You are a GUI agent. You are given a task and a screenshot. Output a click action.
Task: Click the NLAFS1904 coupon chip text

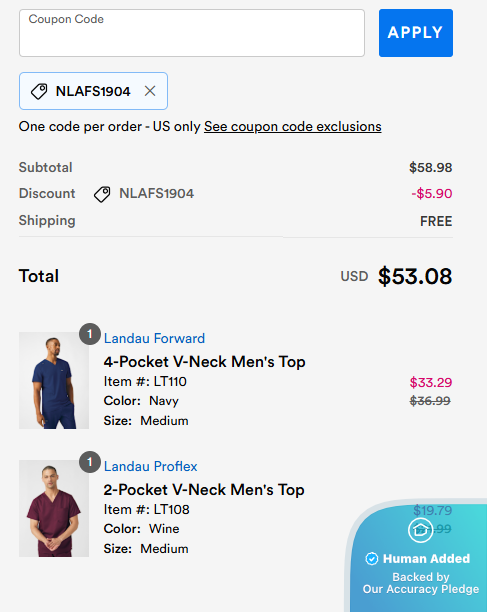point(93,91)
